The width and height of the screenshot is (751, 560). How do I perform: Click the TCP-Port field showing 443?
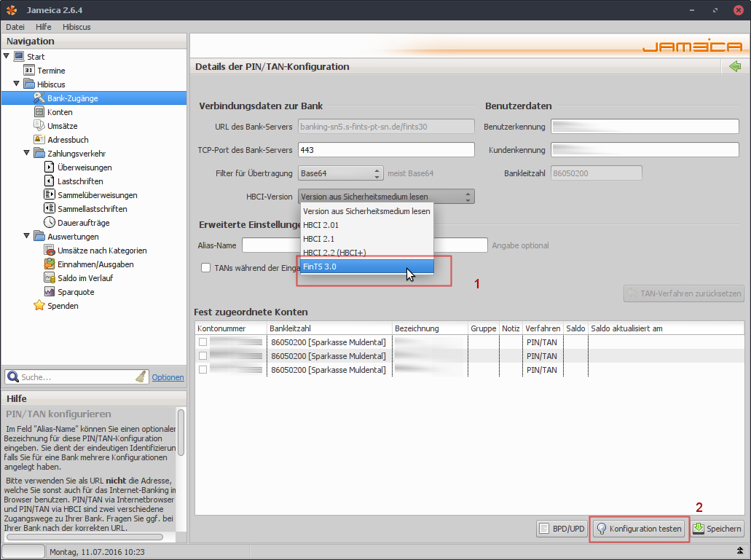(x=386, y=150)
